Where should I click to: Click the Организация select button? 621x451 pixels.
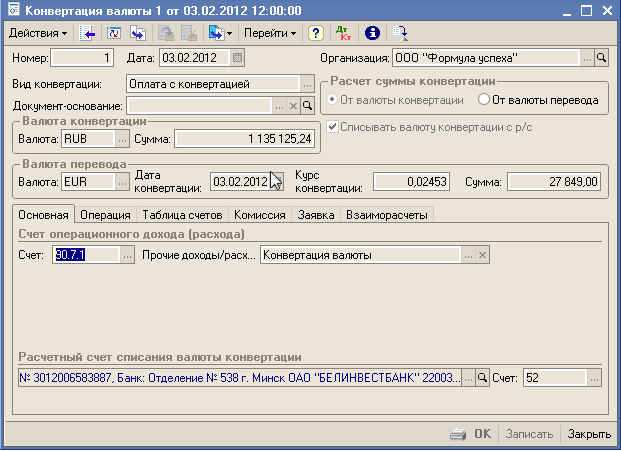click(x=587, y=58)
